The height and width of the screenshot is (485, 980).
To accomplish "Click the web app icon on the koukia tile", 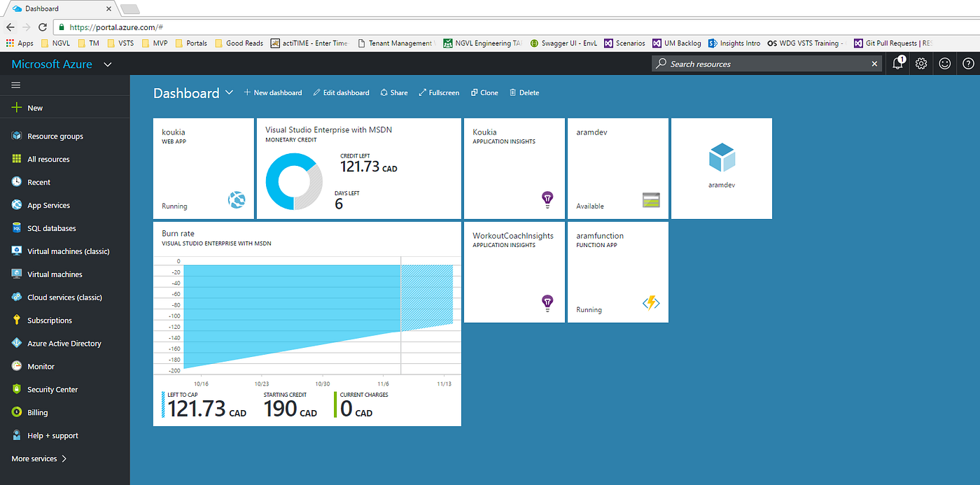I will click(237, 199).
